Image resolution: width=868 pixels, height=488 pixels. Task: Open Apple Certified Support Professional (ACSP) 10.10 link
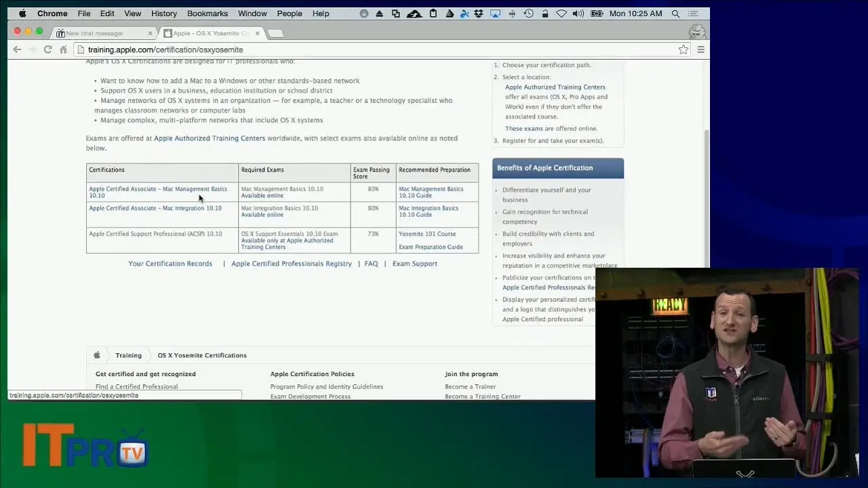click(x=155, y=234)
